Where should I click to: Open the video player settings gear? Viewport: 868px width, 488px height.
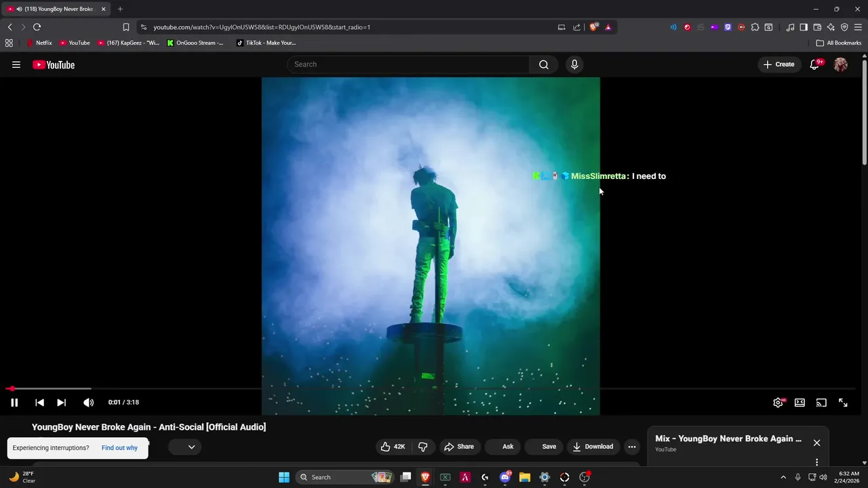[778, 403]
